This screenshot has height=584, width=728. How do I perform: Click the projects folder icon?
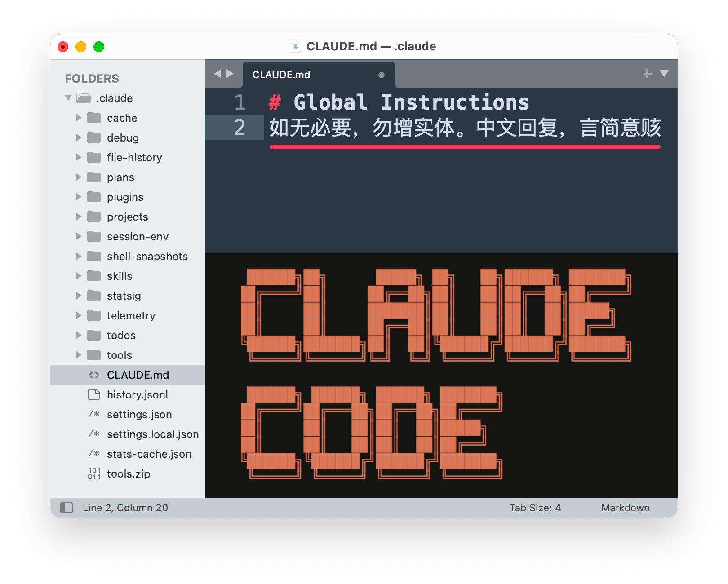click(x=94, y=217)
